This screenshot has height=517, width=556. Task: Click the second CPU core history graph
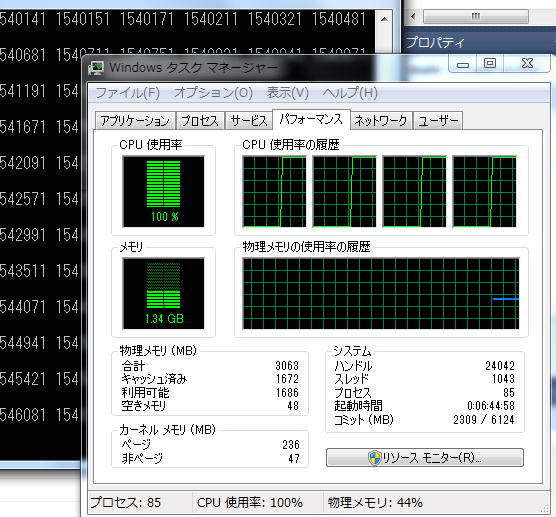click(344, 191)
